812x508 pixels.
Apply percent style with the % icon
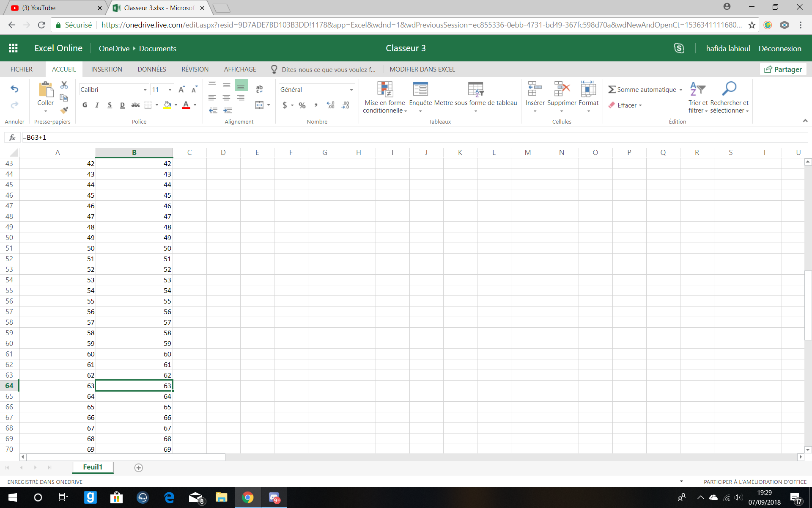302,105
